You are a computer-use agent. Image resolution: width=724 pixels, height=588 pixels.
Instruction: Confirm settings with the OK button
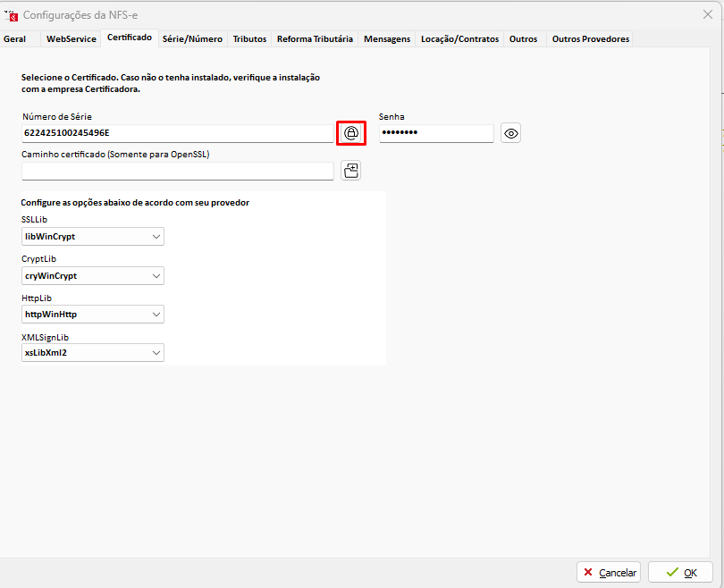pos(680,572)
